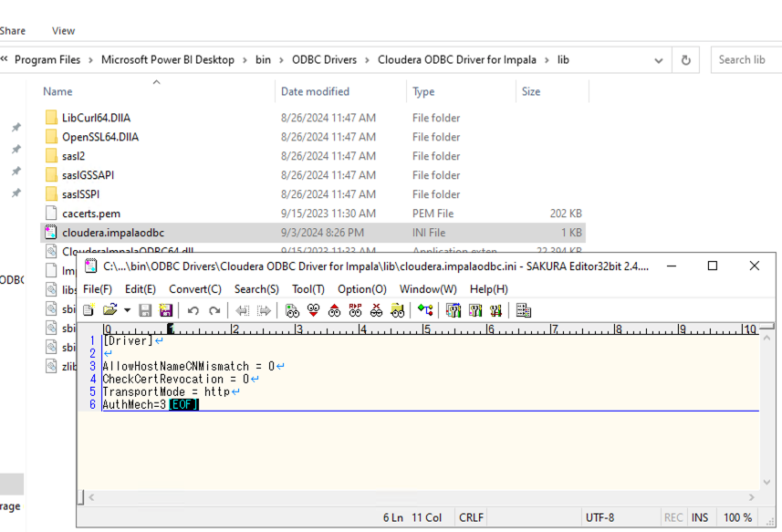The width and height of the screenshot is (782, 532).
Task: Open the Grep folder search icon
Action: (x=398, y=310)
